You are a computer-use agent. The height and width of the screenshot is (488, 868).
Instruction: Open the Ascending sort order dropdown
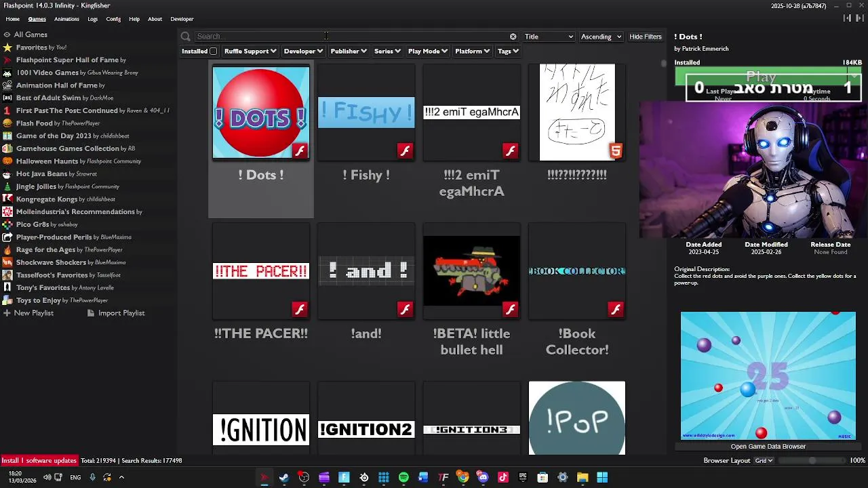[601, 37]
